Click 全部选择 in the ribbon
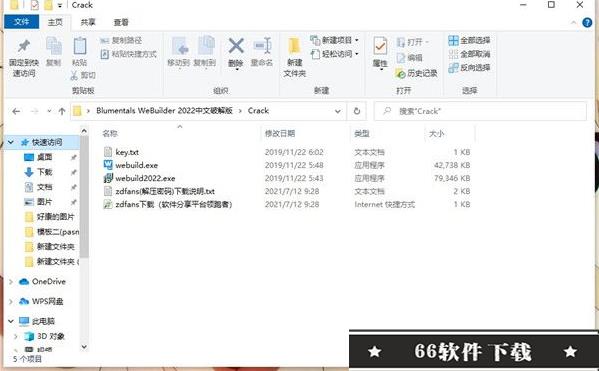This screenshot has height=371, width=599. pos(469,40)
